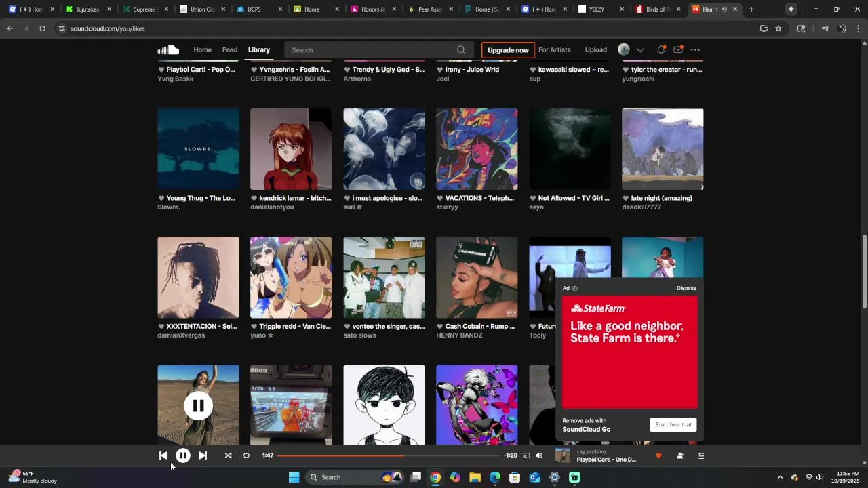This screenshot has width=868, height=488.
Task: Open messages envelope icon
Action: (678, 49)
